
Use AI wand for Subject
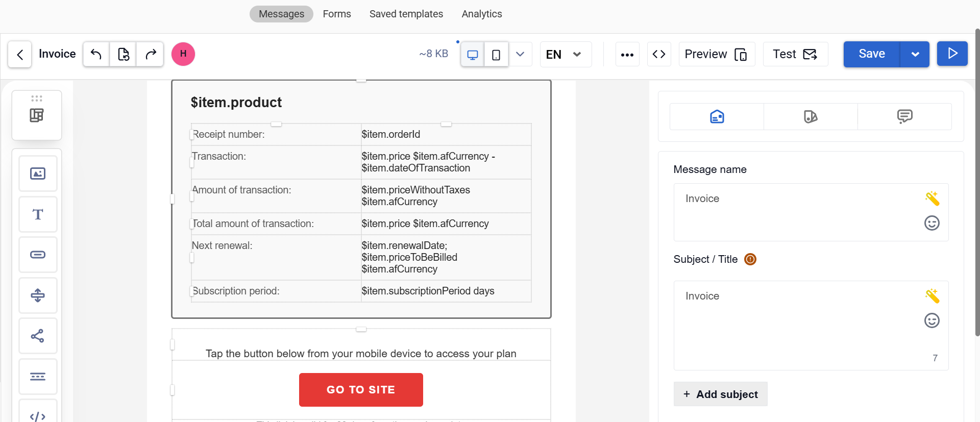pos(932,295)
